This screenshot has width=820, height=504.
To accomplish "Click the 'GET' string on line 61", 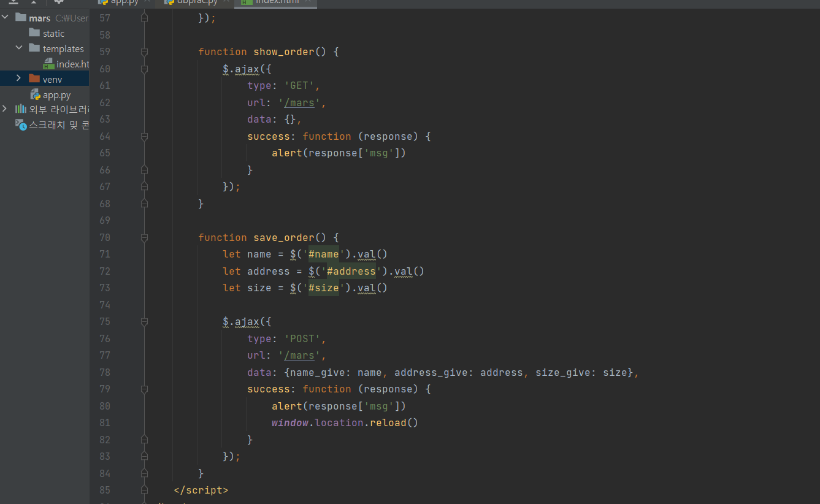I will pos(299,86).
